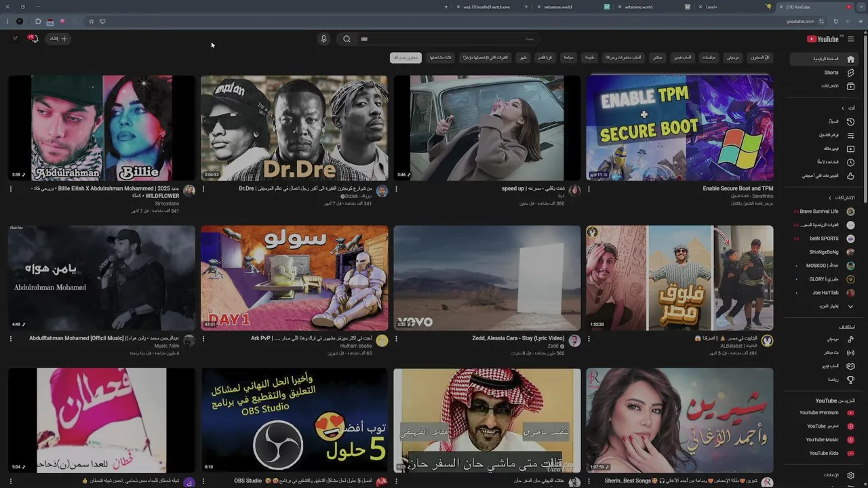Open Sherine Best Songs thumbnail
This screenshot has height=488, width=868.
tap(679, 420)
